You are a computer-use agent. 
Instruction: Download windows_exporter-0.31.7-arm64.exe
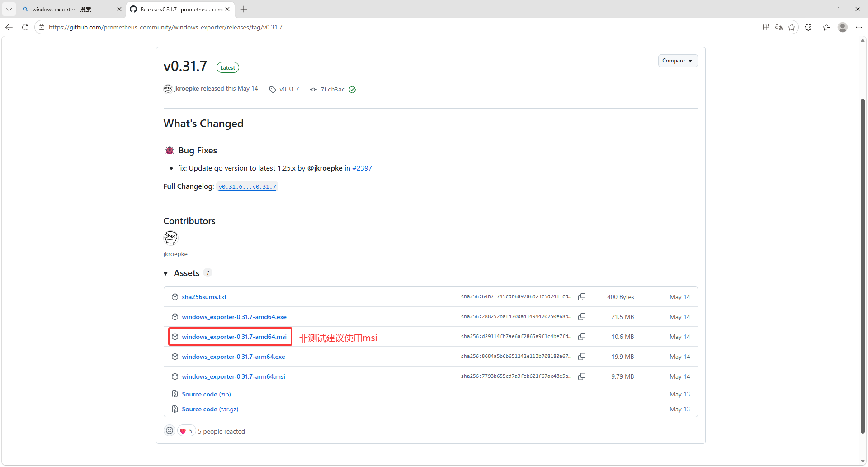(233, 357)
